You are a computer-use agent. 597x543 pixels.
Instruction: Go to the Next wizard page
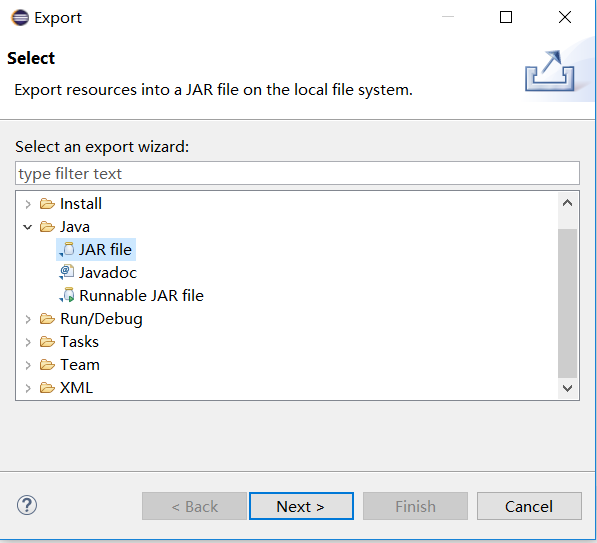[301, 506]
